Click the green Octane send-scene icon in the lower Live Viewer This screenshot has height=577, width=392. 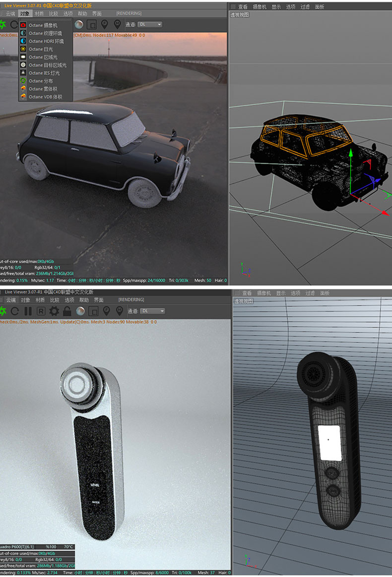(3, 311)
